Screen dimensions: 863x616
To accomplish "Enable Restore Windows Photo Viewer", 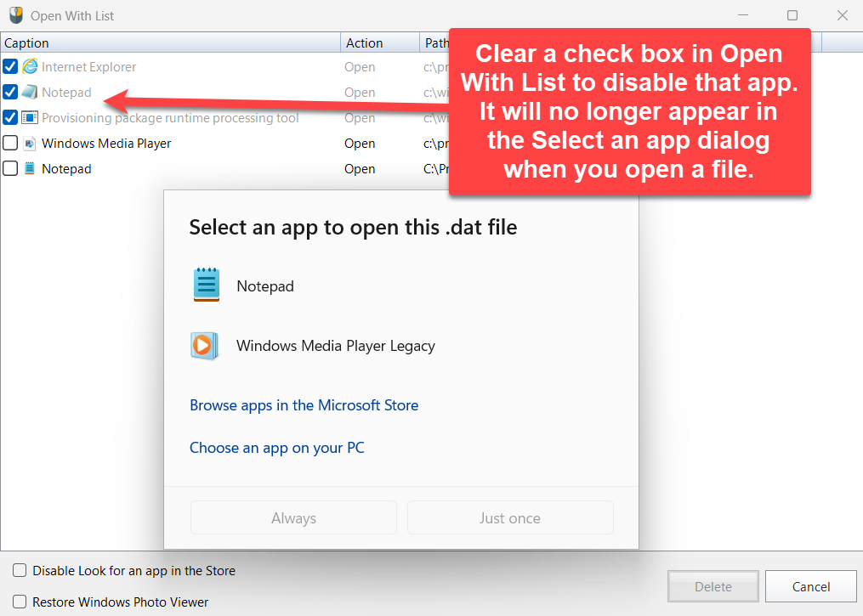I will 20,602.
